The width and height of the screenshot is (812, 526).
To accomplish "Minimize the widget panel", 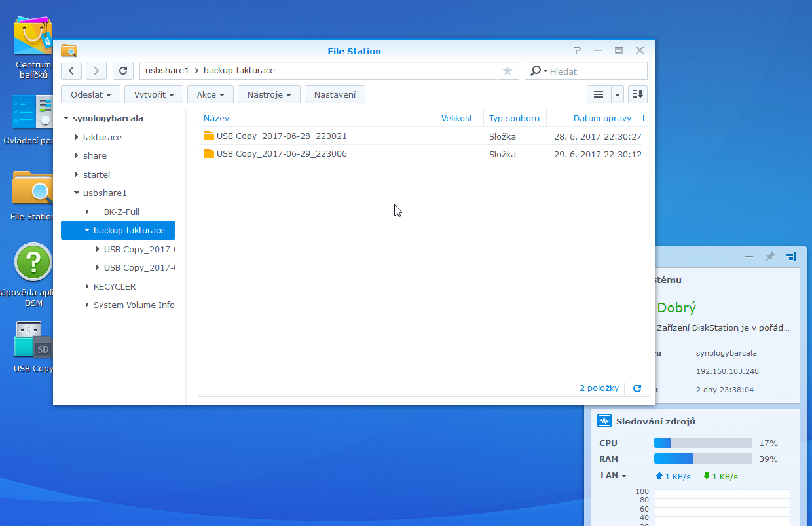I will click(x=749, y=257).
